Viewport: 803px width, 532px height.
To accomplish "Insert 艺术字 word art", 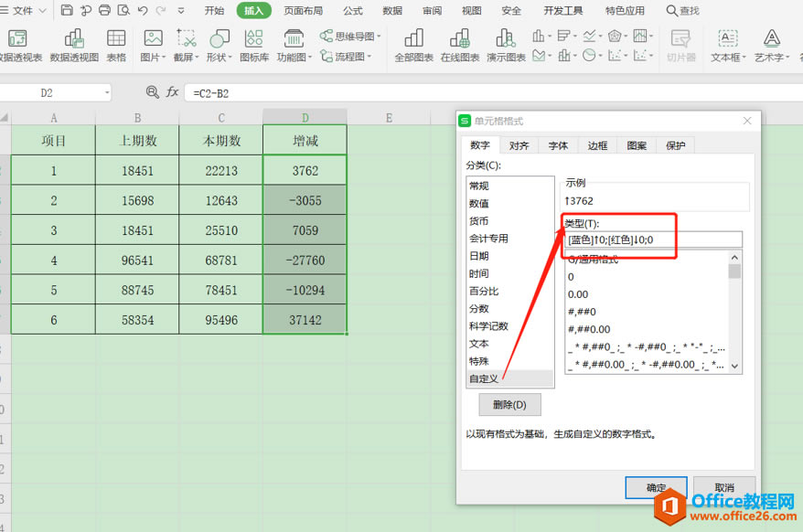I will coord(772,46).
